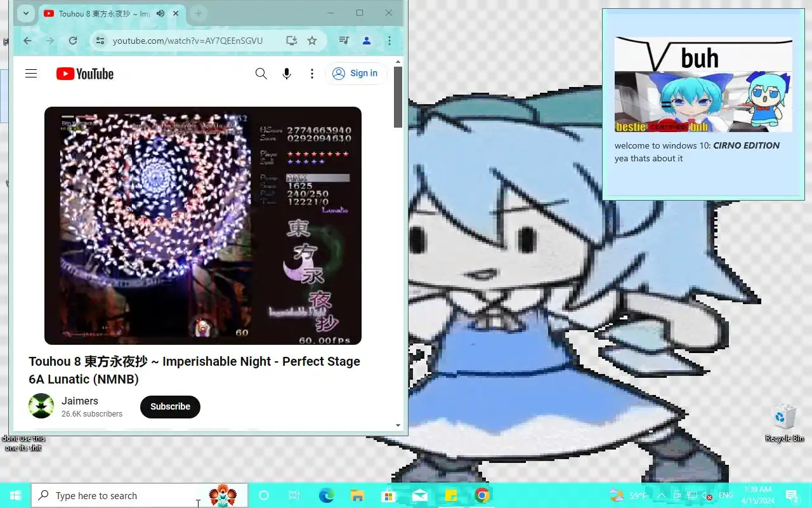View site information icon in address bar
Viewport: 812px width, 508px height.
click(x=100, y=41)
